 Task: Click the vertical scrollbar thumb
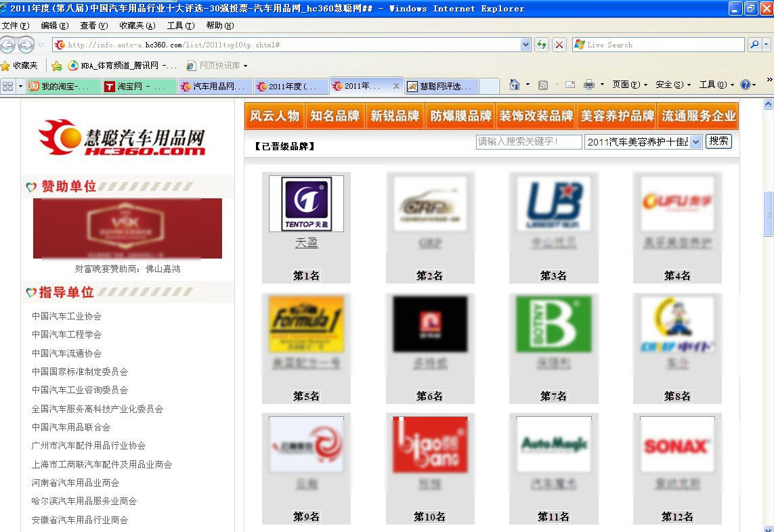coord(768,214)
